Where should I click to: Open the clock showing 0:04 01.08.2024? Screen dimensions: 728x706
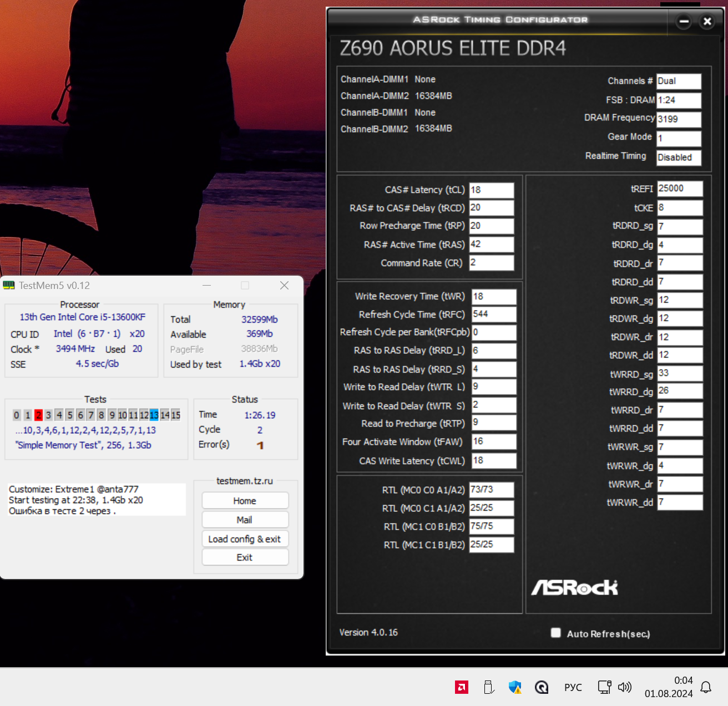click(x=669, y=687)
